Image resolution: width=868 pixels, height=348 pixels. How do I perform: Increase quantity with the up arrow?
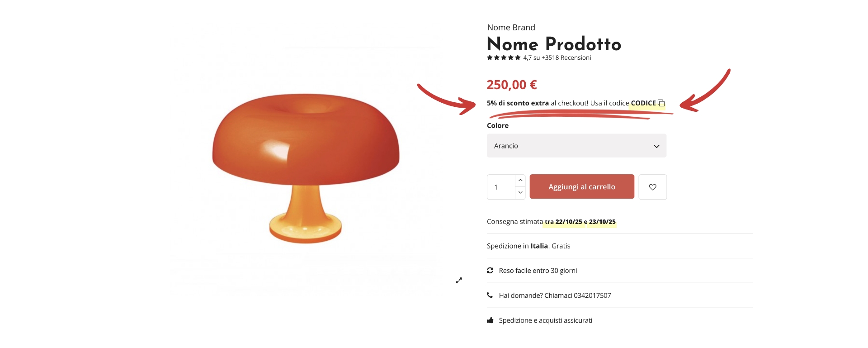[520, 180]
